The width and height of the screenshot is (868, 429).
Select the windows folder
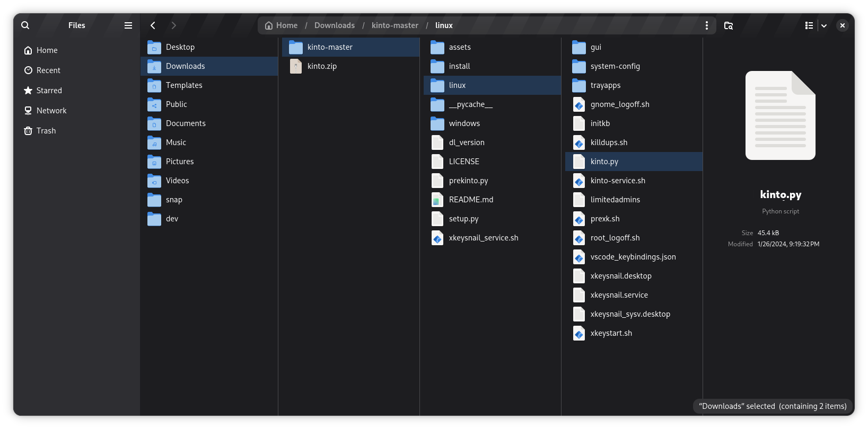(x=493, y=123)
